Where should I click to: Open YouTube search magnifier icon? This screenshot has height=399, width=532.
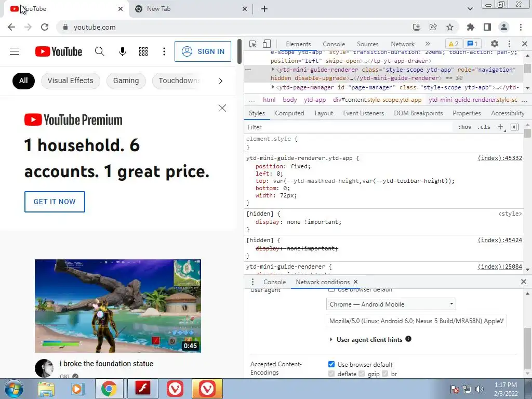point(99,51)
